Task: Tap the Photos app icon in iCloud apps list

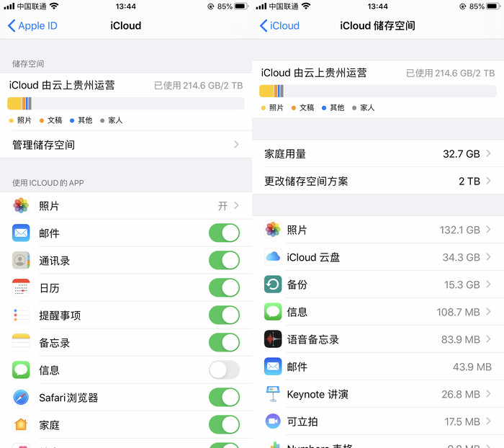Action: (x=21, y=205)
